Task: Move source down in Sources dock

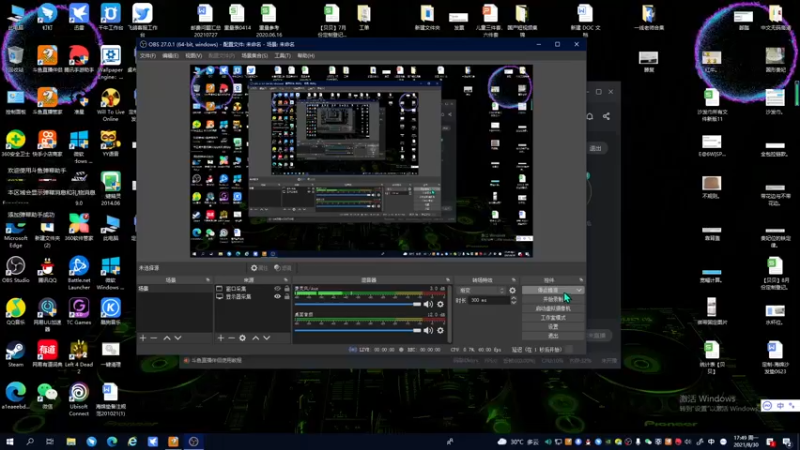Action: click(266, 338)
